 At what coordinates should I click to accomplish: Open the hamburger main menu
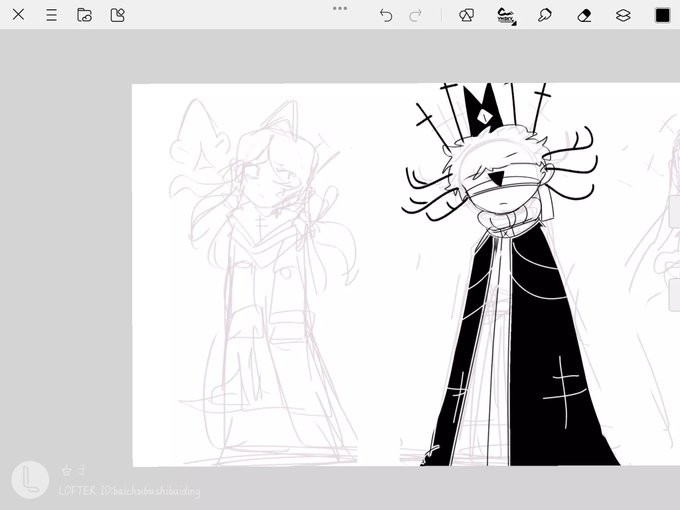[51, 15]
